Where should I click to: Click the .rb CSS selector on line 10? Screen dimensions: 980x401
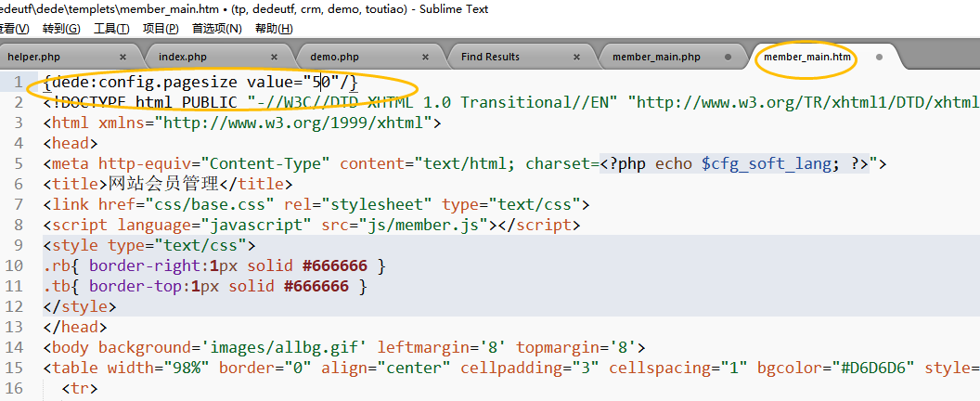click(58, 265)
